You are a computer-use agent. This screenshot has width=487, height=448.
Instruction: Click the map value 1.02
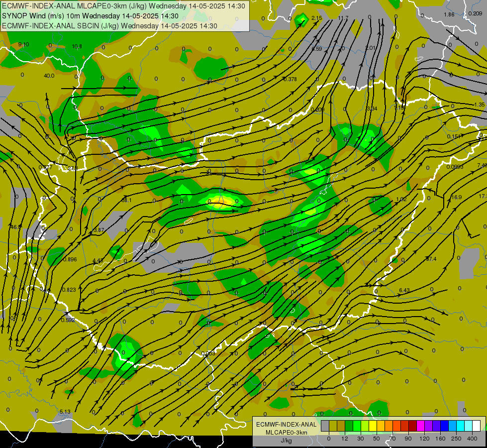(401, 199)
